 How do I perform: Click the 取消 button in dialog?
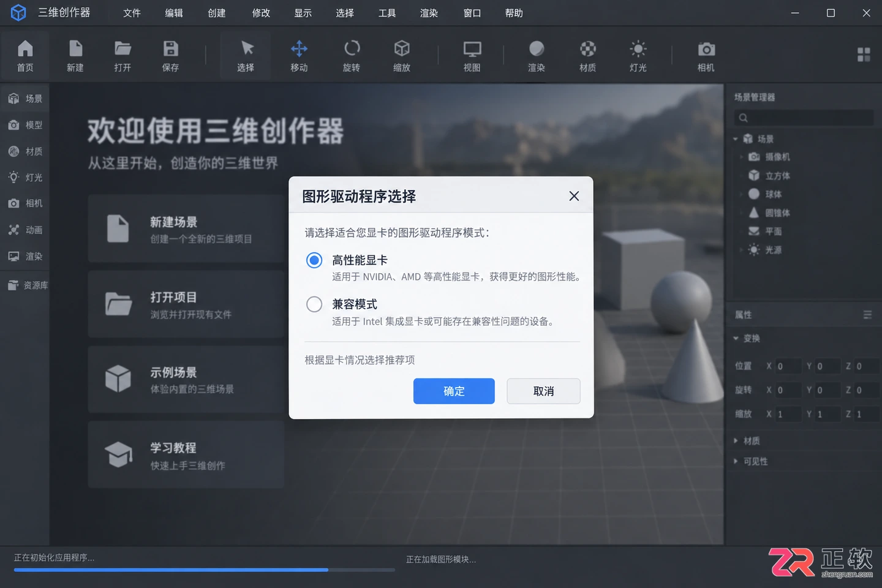click(x=543, y=391)
